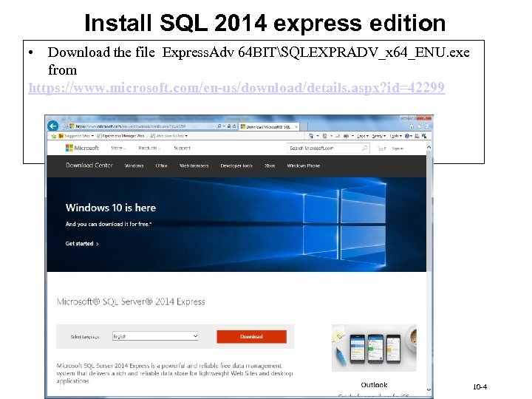532x399 pixels.
Task: Open the Suggested Sites favorites dropdown
Action: click(x=76, y=136)
